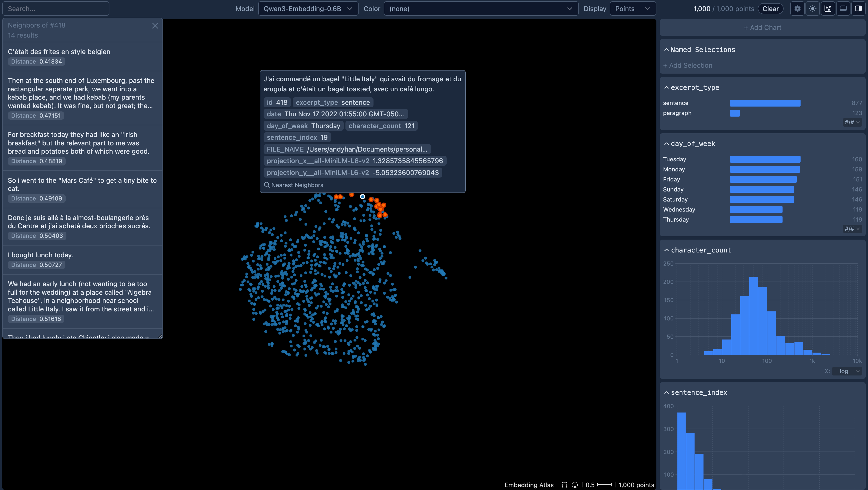Select the lasso selection tool
This screenshot has width=868, height=490.
click(575, 485)
